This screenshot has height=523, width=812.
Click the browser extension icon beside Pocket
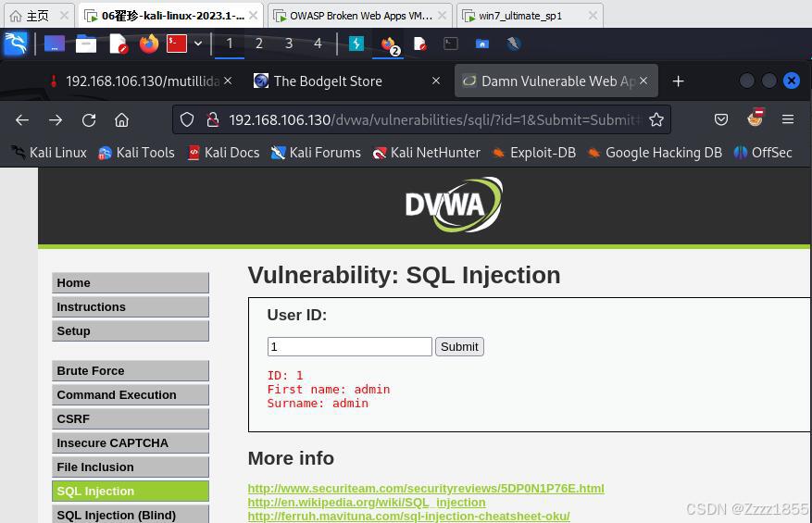756,118
